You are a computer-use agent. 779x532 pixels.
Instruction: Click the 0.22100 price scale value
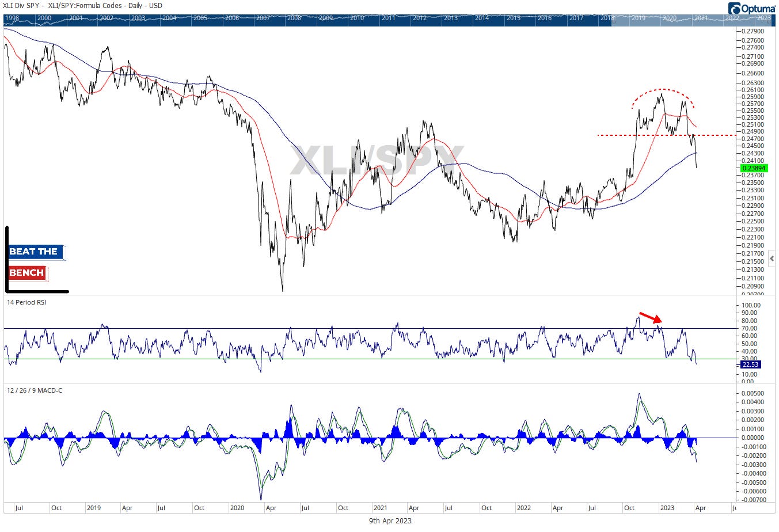[753, 237]
